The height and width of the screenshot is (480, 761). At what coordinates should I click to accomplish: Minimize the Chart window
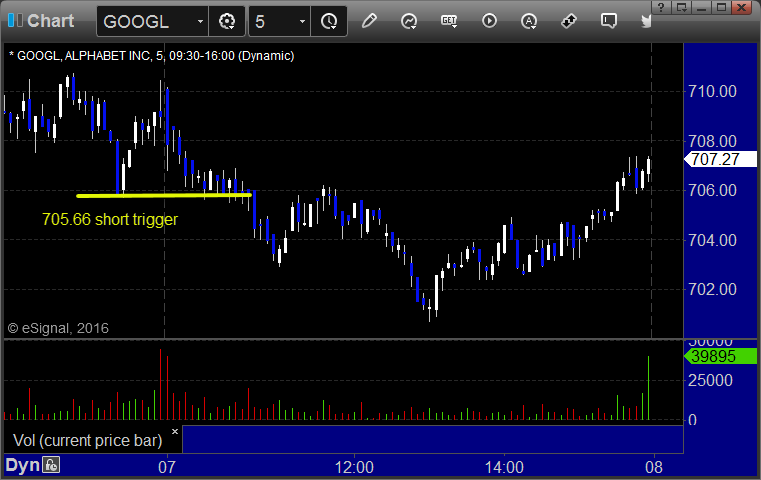[701, 7]
